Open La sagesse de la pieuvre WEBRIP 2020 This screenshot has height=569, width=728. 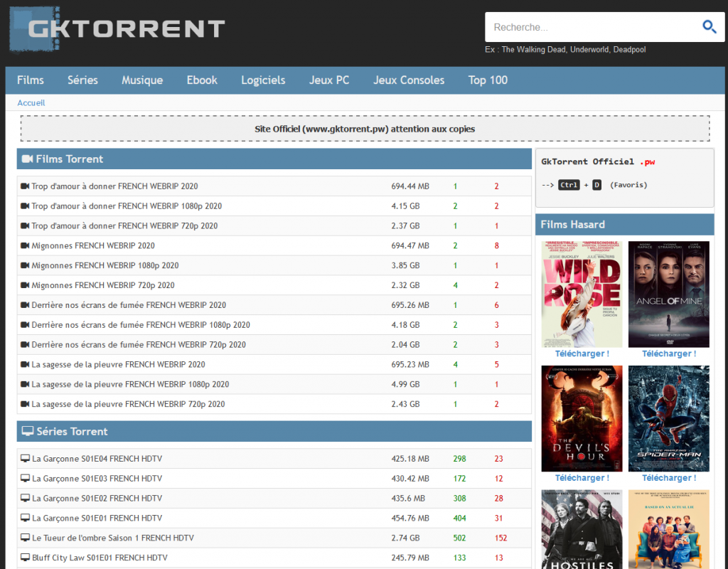(119, 364)
